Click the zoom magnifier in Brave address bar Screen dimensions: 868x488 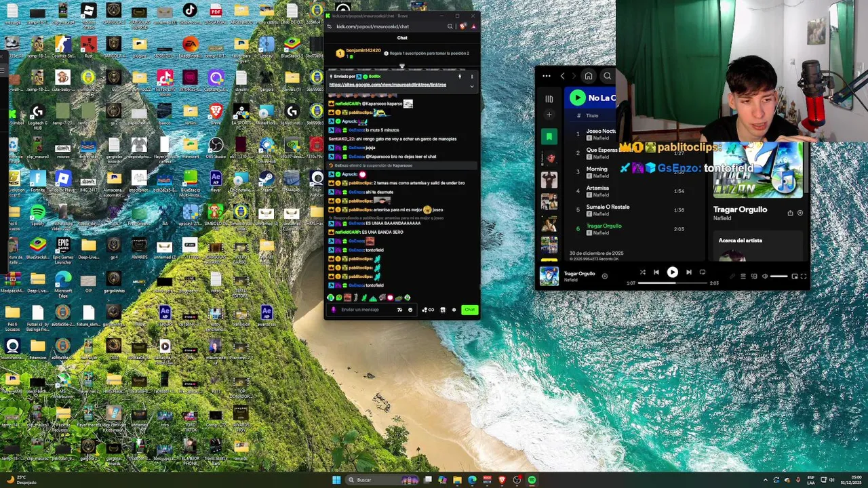coord(450,26)
